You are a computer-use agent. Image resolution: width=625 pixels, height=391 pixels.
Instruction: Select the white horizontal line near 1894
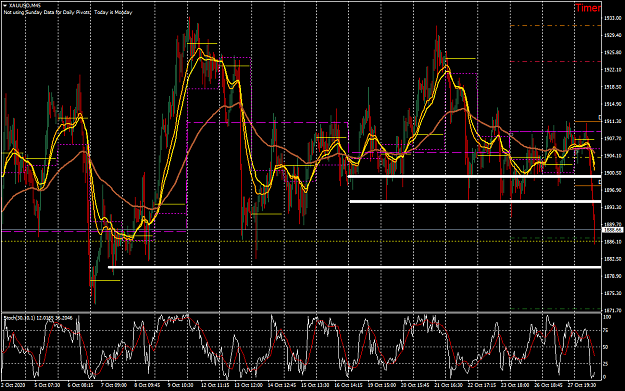pos(475,201)
